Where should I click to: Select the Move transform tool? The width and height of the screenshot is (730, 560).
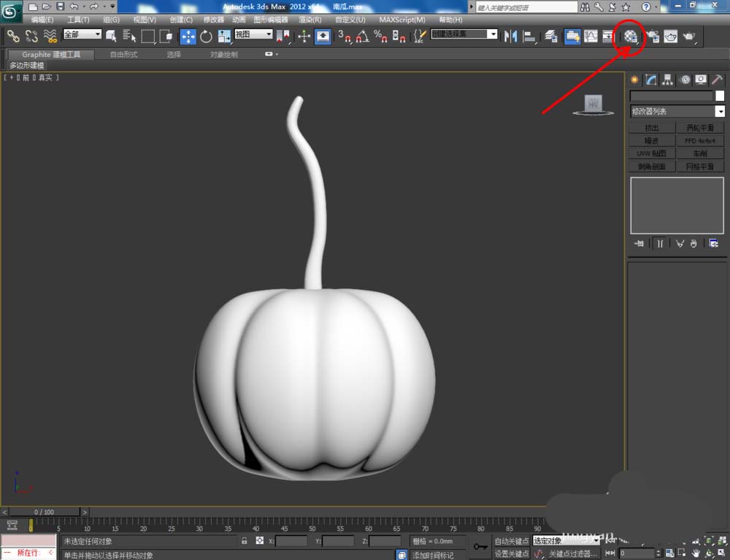tap(188, 36)
